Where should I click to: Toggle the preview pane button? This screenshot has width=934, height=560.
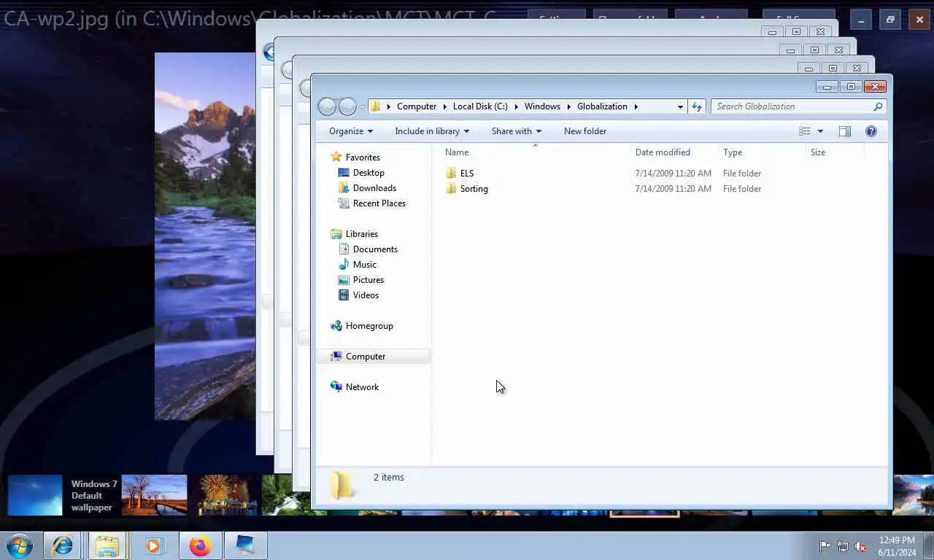pos(845,131)
